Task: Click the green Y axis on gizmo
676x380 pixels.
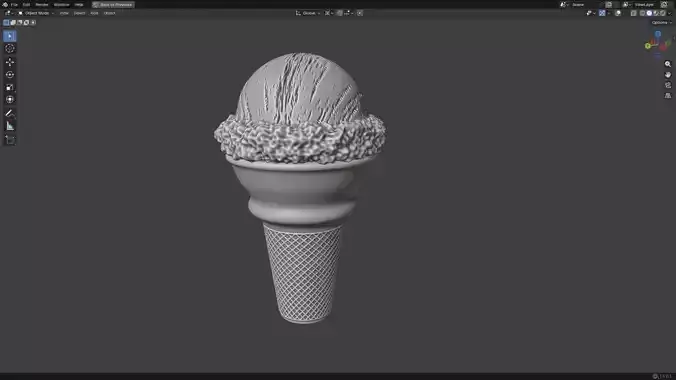Action: (648, 46)
